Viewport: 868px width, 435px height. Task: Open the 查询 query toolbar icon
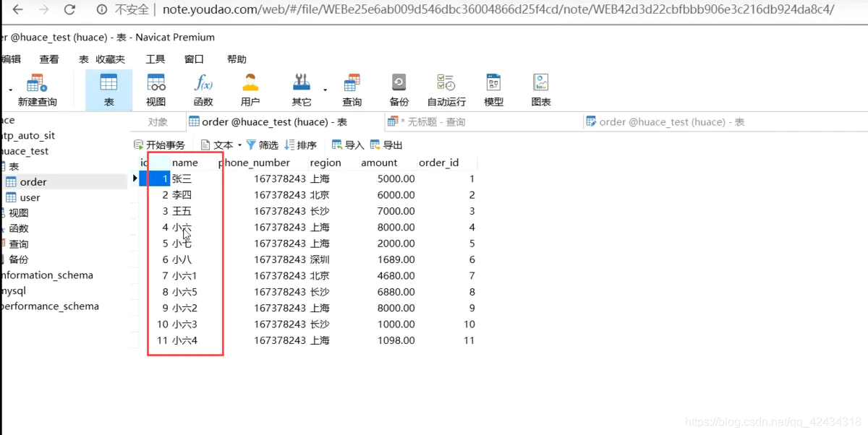click(352, 90)
